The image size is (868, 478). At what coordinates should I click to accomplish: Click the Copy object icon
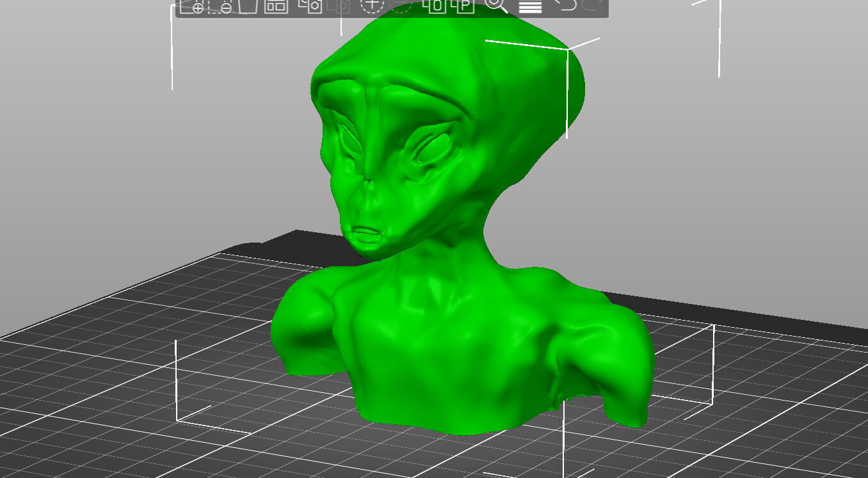pyautogui.click(x=310, y=6)
